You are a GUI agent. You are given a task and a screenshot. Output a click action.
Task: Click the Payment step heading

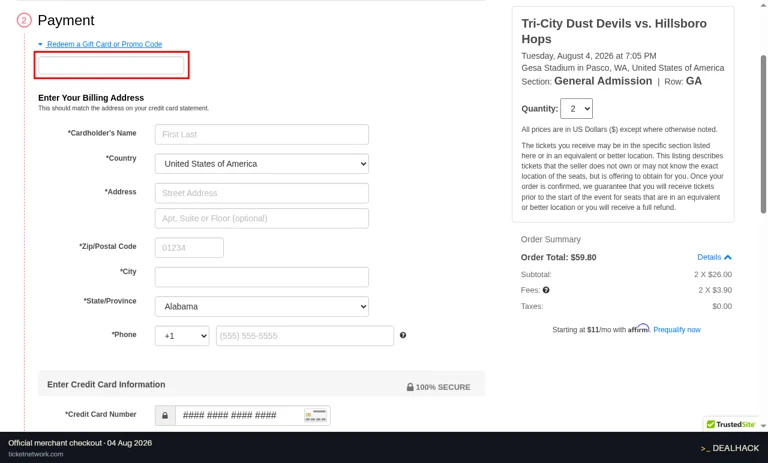pos(66,20)
